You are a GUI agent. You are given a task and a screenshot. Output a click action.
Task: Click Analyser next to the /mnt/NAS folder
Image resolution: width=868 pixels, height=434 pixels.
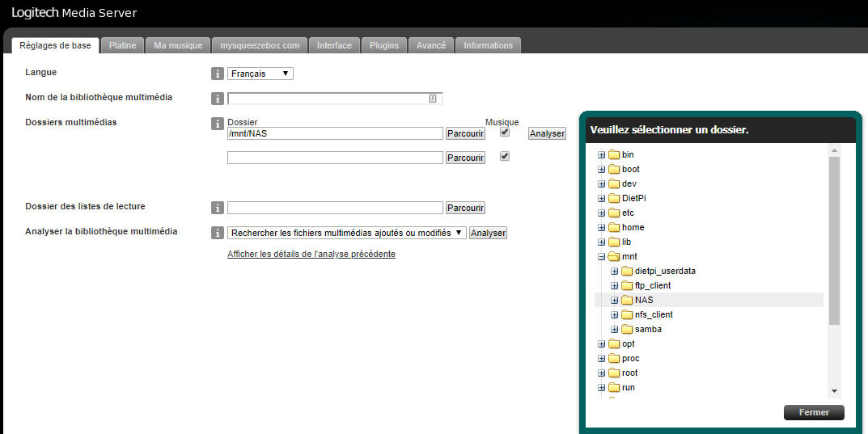coord(547,133)
